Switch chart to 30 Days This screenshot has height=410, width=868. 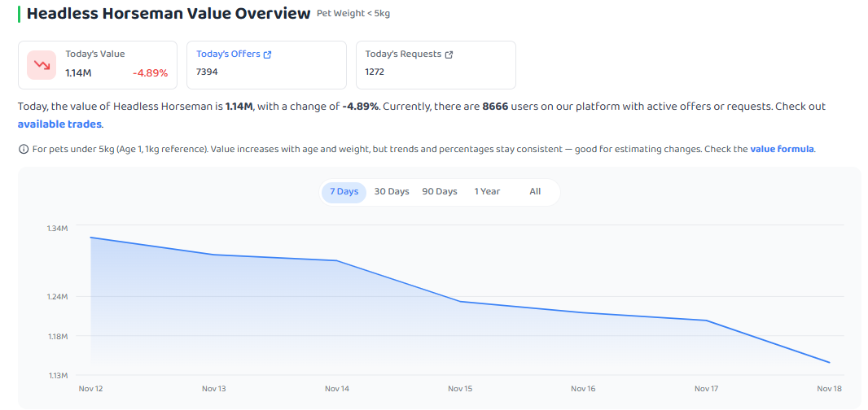392,192
